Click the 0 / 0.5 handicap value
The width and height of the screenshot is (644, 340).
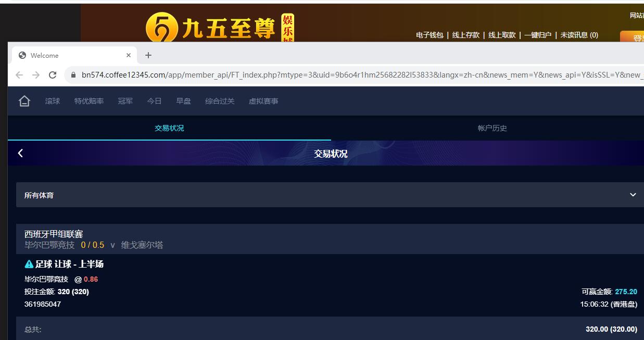(x=93, y=245)
